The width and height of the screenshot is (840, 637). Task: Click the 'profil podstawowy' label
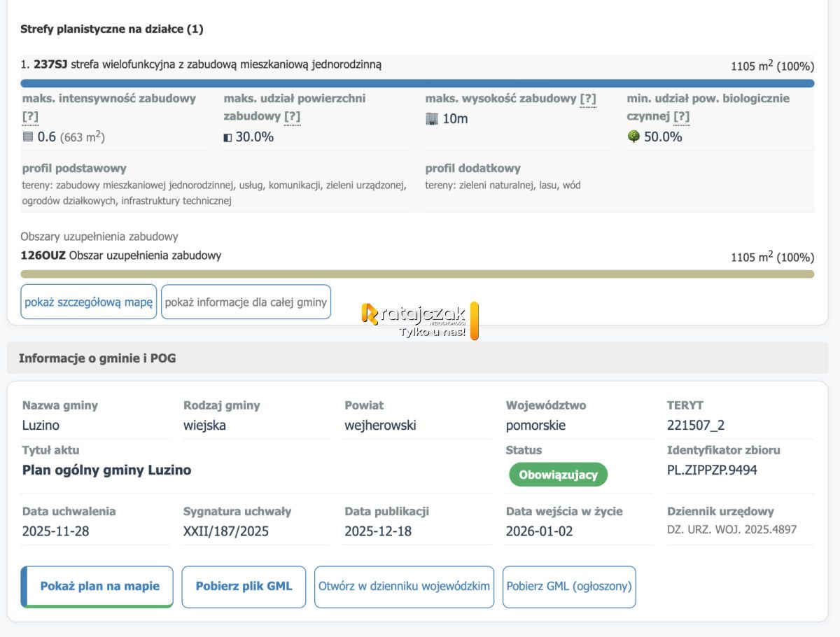point(74,168)
